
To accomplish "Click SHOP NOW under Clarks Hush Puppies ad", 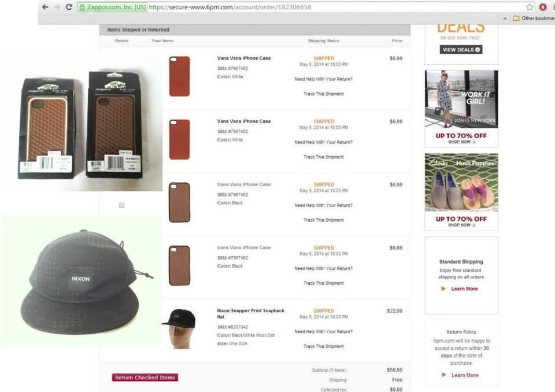I will [x=461, y=225].
